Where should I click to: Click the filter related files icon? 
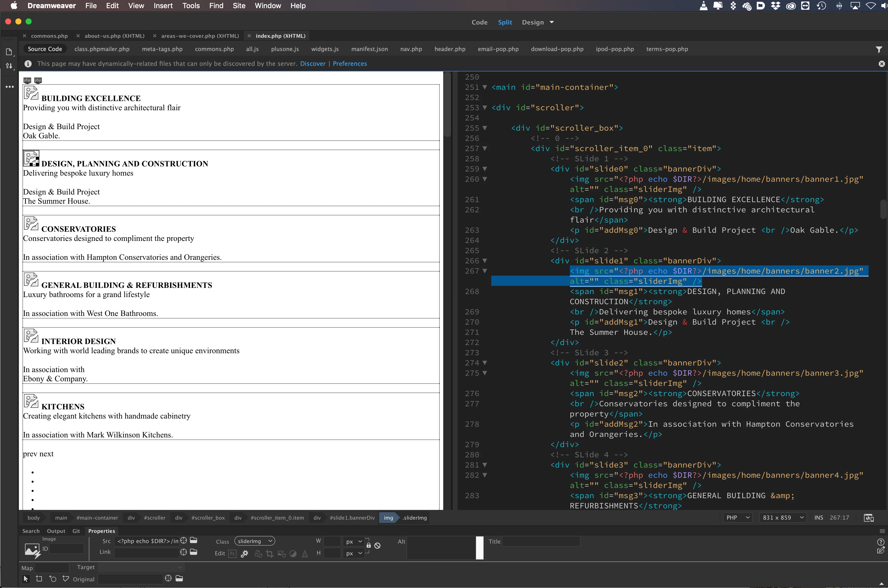click(x=879, y=49)
